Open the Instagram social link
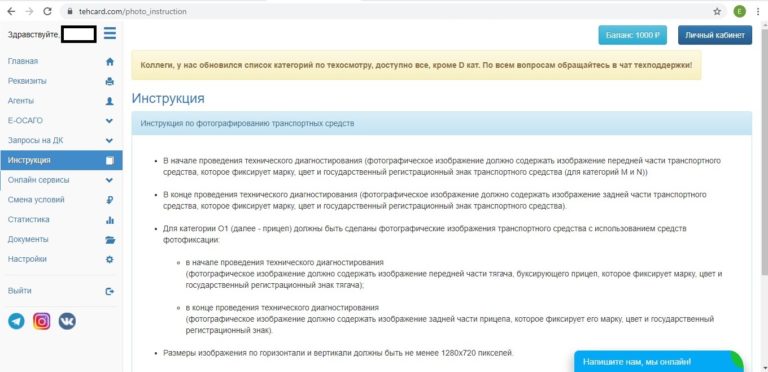The image size is (768, 372). click(x=42, y=321)
